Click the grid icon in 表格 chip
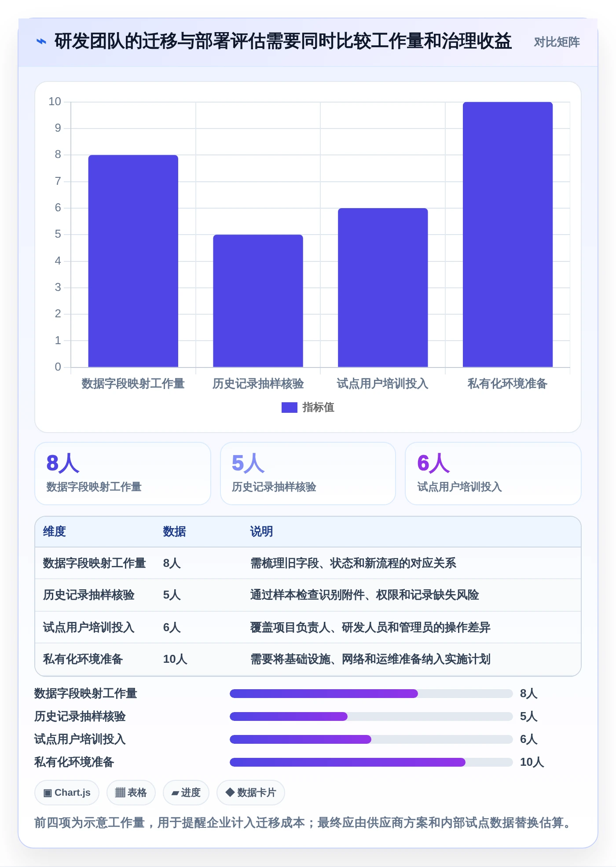Screen dimensions: 616x867 click(120, 793)
